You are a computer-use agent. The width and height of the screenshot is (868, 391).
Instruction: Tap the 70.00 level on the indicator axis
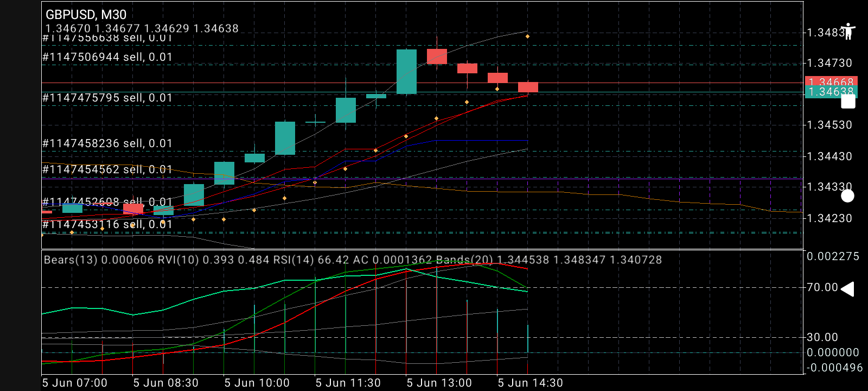pyautogui.click(x=822, y=287)
